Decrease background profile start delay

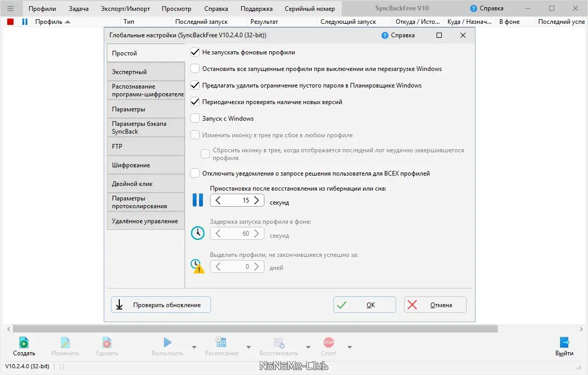(x=218, y=234)
